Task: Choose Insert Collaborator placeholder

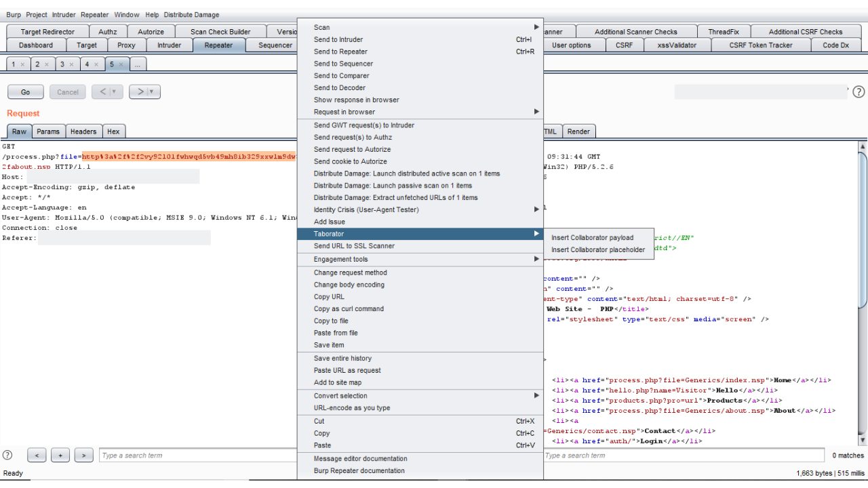Action: 599,249
